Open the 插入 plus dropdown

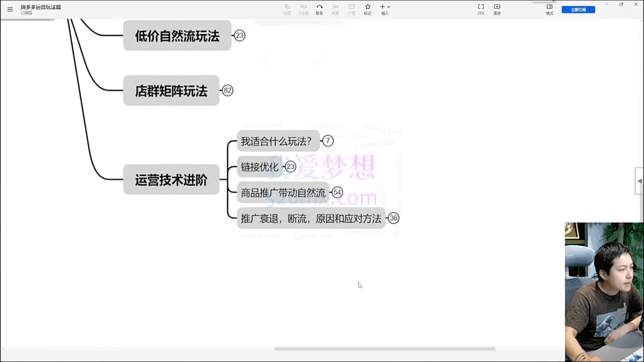(385, 9)
